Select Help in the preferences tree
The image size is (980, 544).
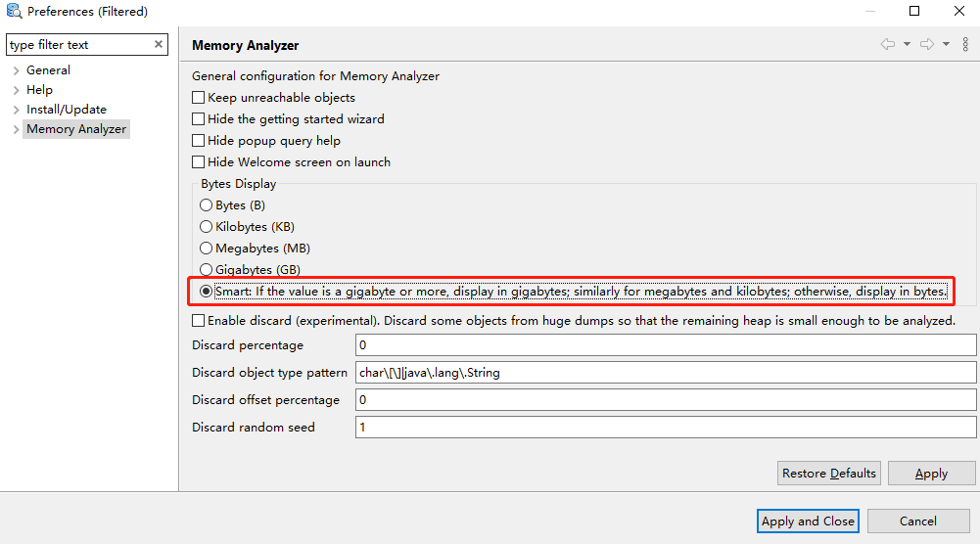click(39, 90)
